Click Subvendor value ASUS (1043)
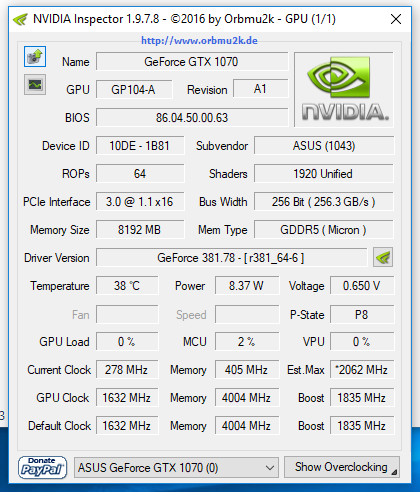 [324, 146]
